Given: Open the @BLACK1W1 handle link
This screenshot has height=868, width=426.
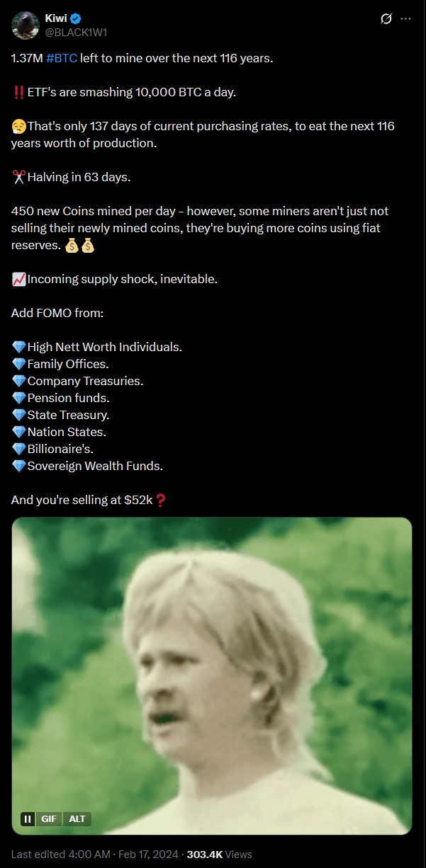Looking at the screenshot, I should point(76,33).
